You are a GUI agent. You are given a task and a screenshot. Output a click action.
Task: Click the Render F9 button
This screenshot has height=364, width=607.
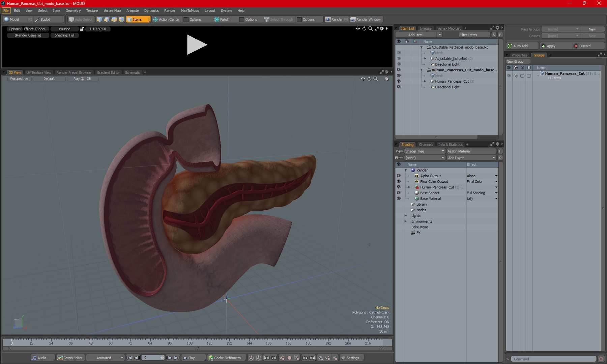336,20
